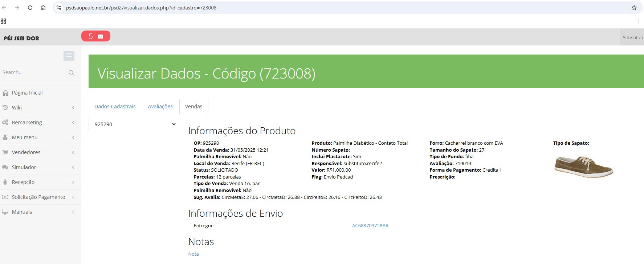Viewport: 644px width, 264px height.
Task: Click the Página Inicial home icon
Action: (5, 93)
